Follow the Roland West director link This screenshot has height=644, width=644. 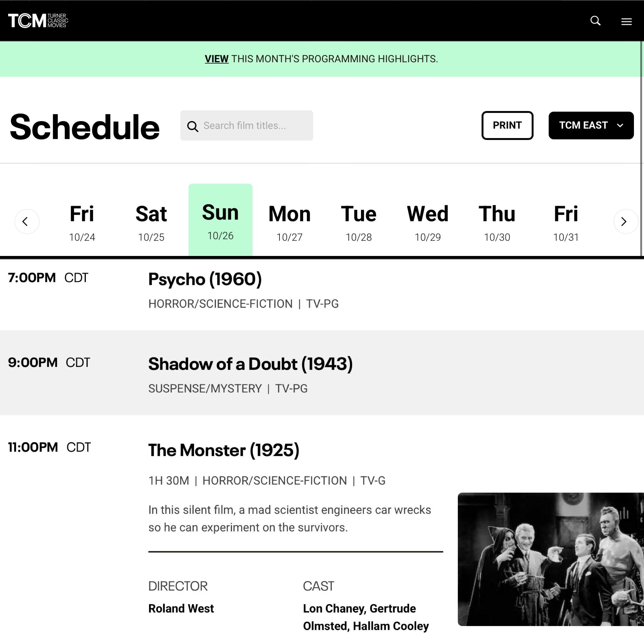pyautogui.click(x=181, y=608)
